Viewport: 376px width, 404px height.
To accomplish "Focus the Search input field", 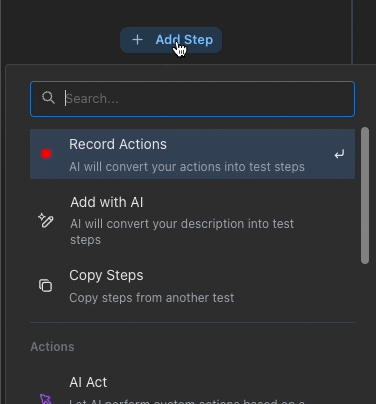I will (193, 99).
